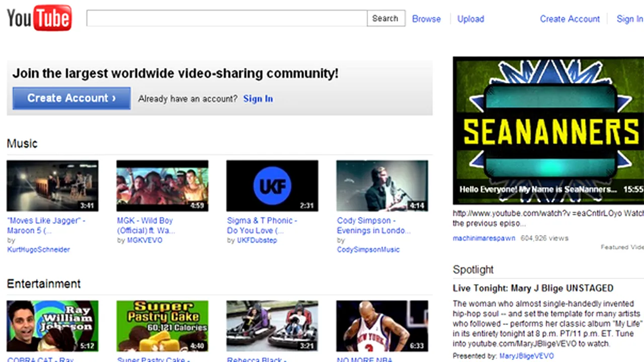Click the Search button
The width and height of the screenshot is (644, 362).
pyautogui.click(x=386, y=18)
